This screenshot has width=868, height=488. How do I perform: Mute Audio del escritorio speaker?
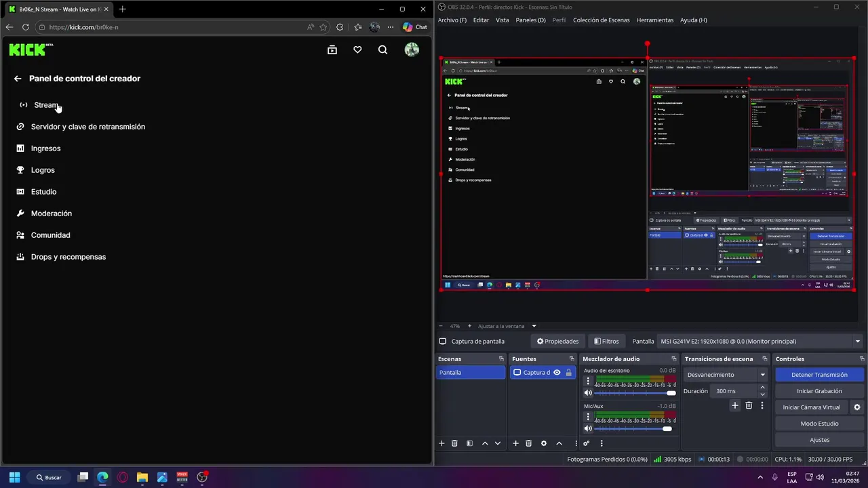click(x=588, y=393)
